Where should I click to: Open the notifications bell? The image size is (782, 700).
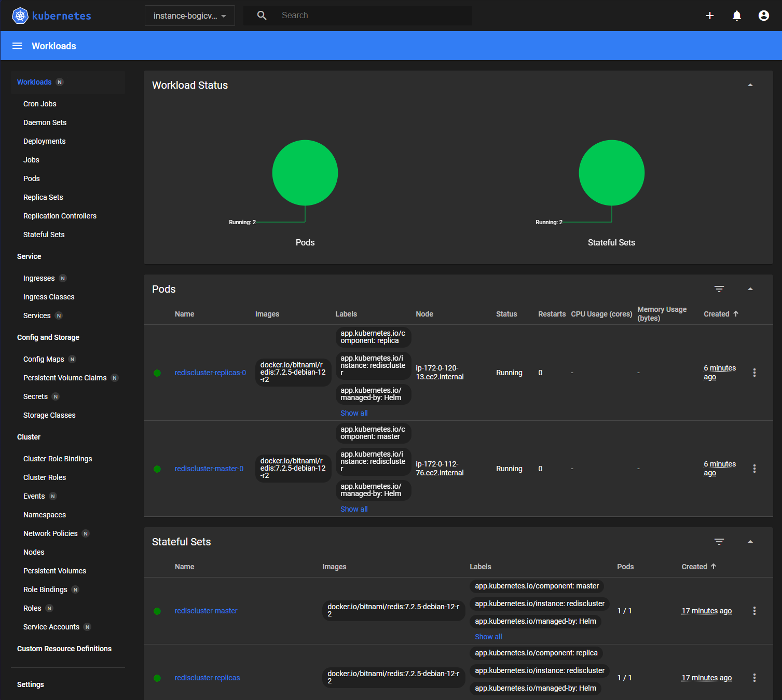click(x=737, y=16)
